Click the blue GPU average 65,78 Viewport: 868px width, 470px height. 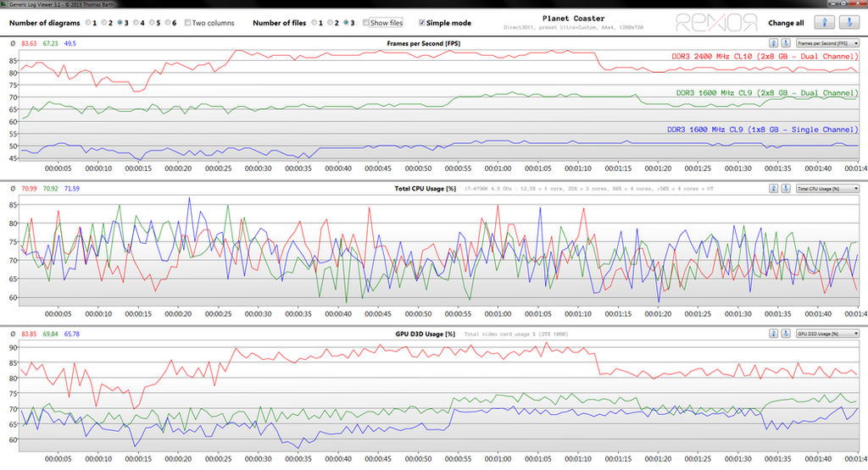click(72, 334)
